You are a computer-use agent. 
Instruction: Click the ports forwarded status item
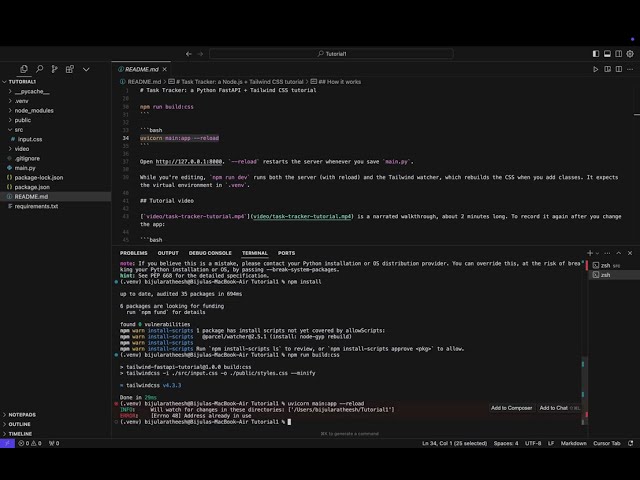[x=54, y=443]
